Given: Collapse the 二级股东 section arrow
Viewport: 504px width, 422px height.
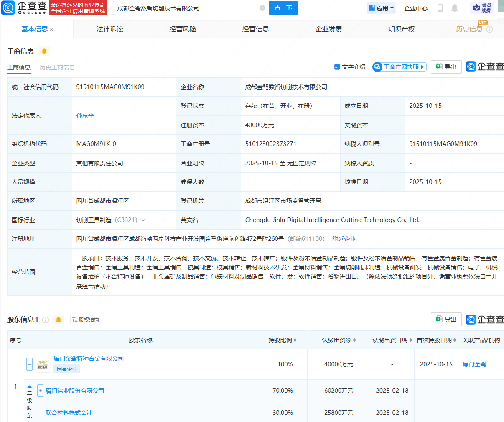Looking at the screenshot, I should [x=29, y=387].
